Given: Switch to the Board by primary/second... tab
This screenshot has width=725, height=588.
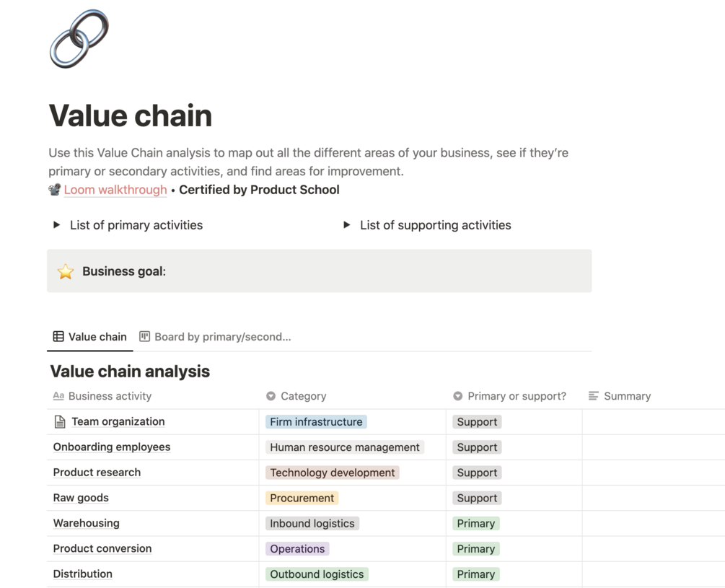Looking at the screenshot, I should (x=222, y=337).
